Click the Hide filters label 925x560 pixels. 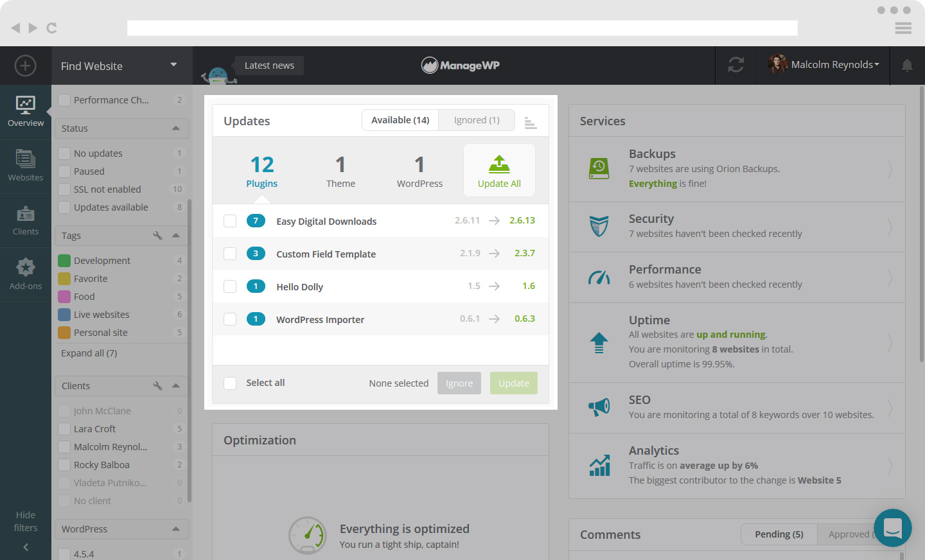pyautogui.click(x=26, y=521)
